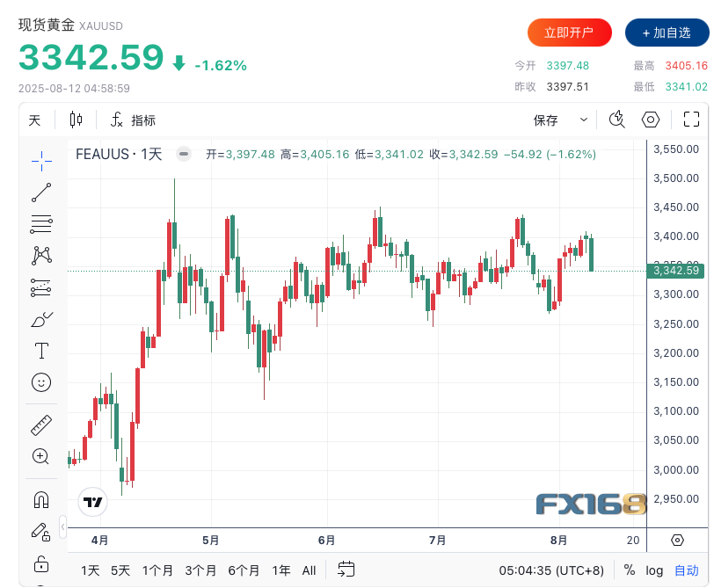Open axis settings icon at bottom right
The image size is (714, 588).
[678, 541]
